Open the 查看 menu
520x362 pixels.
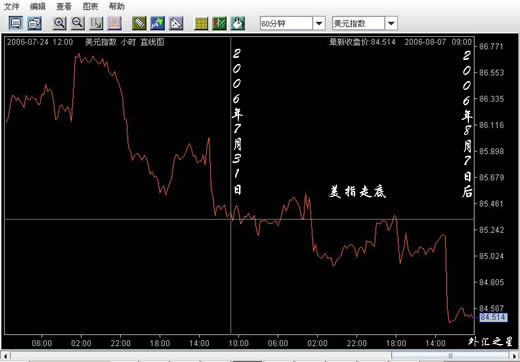(64, 6)
